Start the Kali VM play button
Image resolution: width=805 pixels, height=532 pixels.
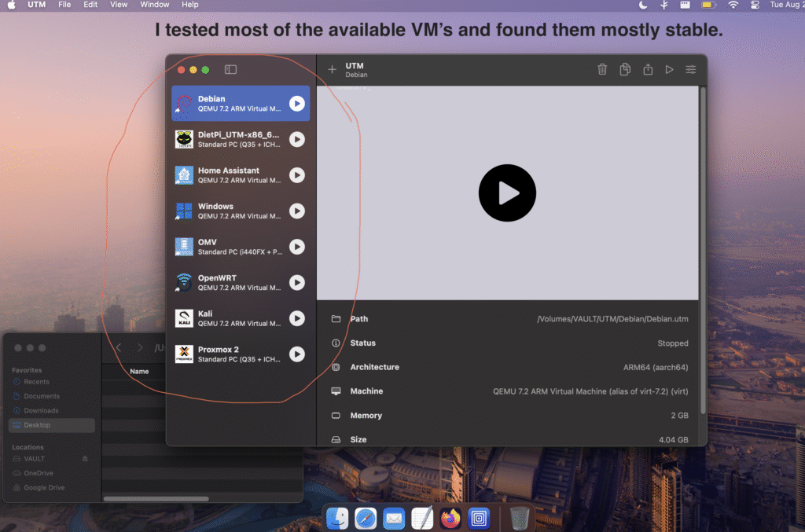296,318
